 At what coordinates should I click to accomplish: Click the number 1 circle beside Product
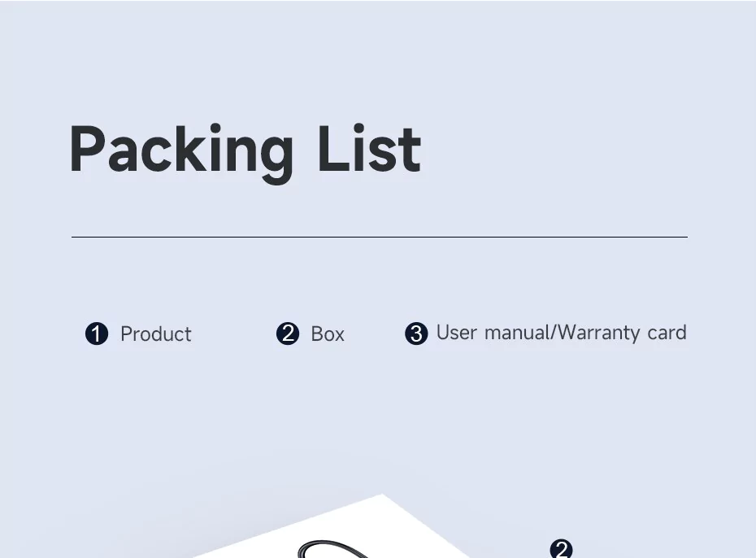click(x=97, y=334)
